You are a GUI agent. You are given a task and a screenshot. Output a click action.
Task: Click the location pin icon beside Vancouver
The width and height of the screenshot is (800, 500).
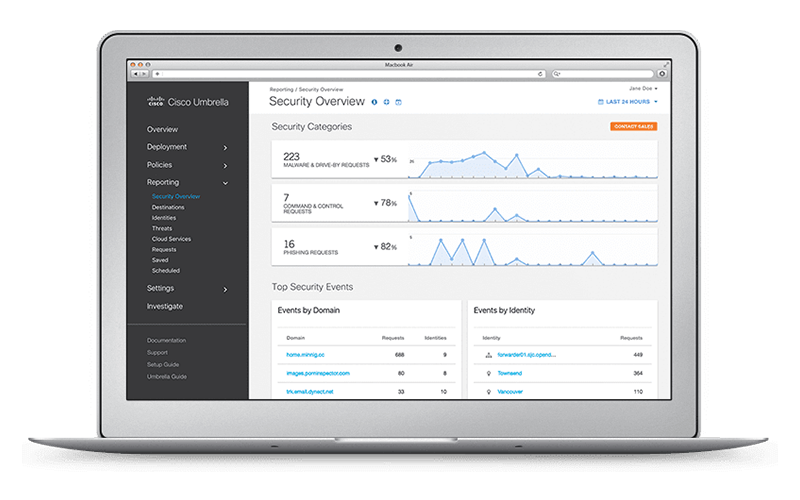487,391
